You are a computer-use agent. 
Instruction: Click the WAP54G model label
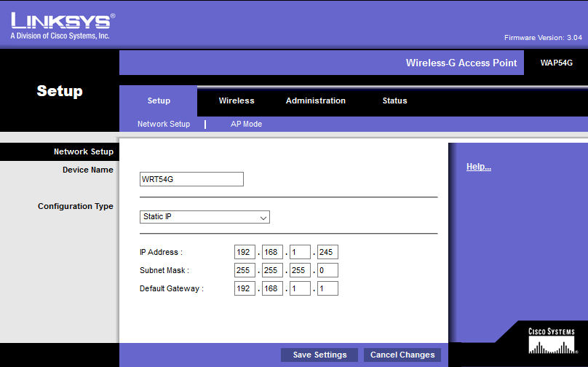(557, 63)
